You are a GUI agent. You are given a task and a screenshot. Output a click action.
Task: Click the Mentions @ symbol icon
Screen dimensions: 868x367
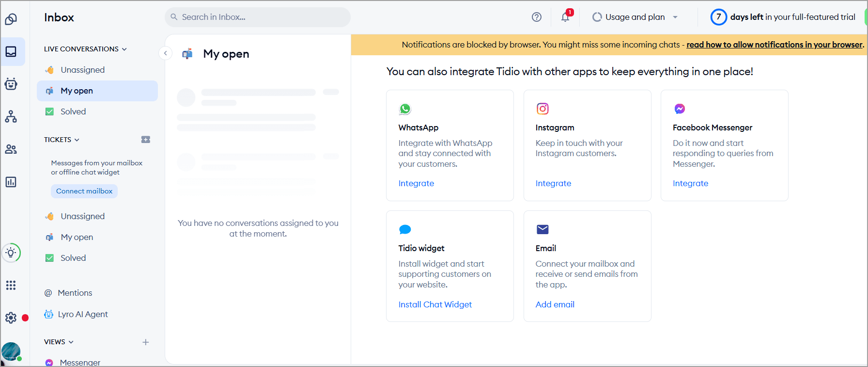[x=48, y=293]
